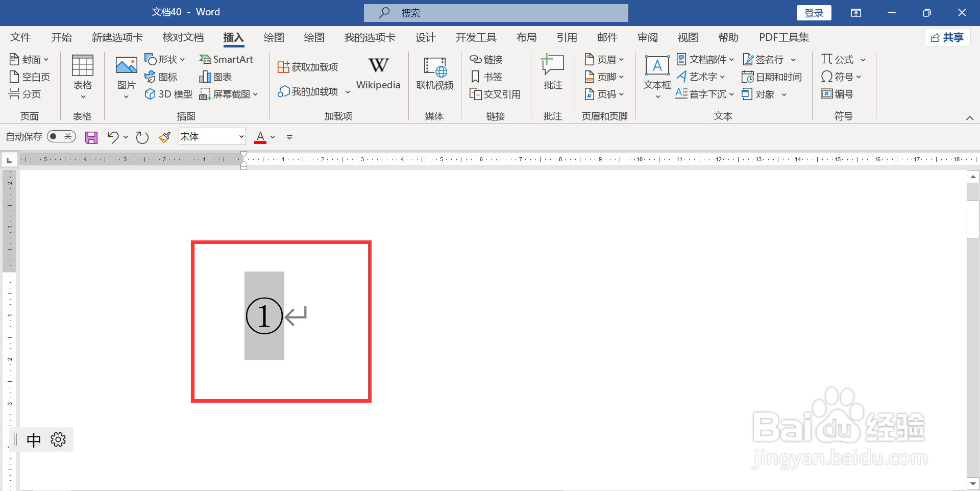Switch to the Design (设计) tab

pyautogui.click(x=426, y=37)
